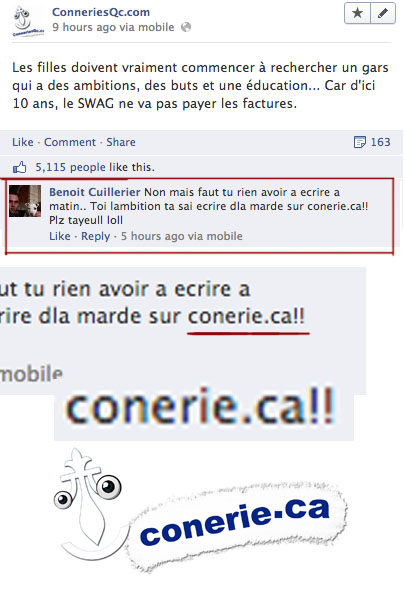Click the thumbs-up likes icon
This screenshot has height=600, width=405.
(20, 167)
